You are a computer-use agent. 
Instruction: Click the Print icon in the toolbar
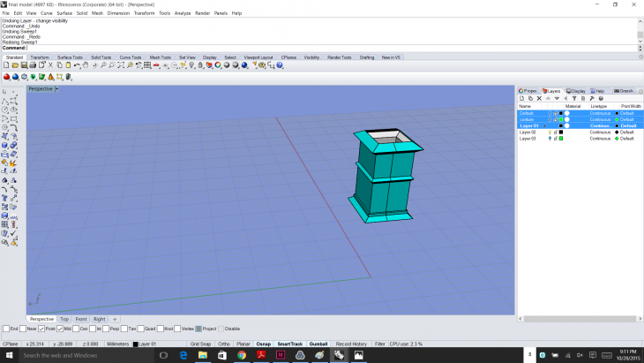pyautogui.click(x=32, y=65)
